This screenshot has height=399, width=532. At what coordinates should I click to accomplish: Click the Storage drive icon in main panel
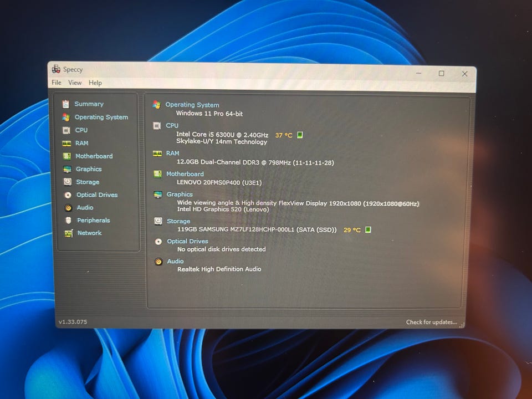point(158,221)
